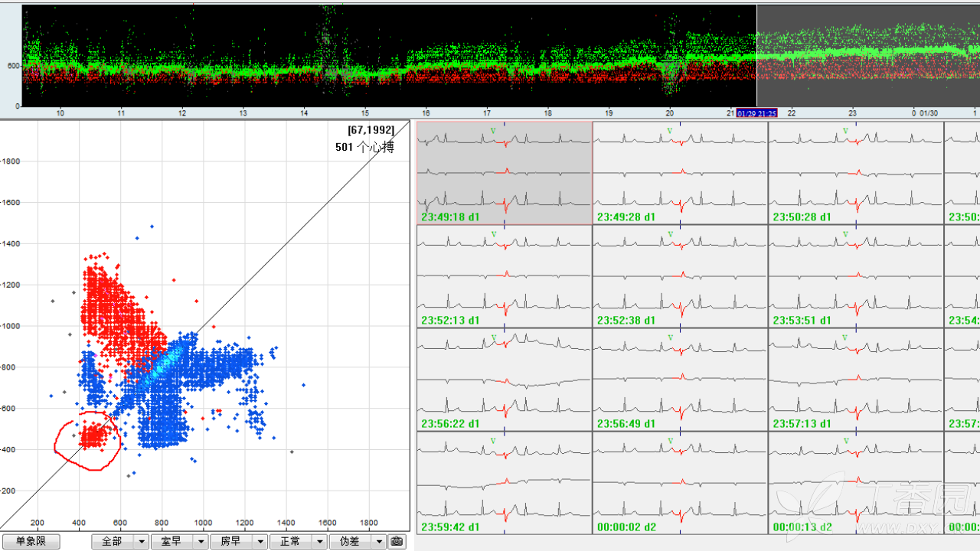Choose the ECG strip at 23:57:13 d1
The image size is (980, 551).
(857, 380)
